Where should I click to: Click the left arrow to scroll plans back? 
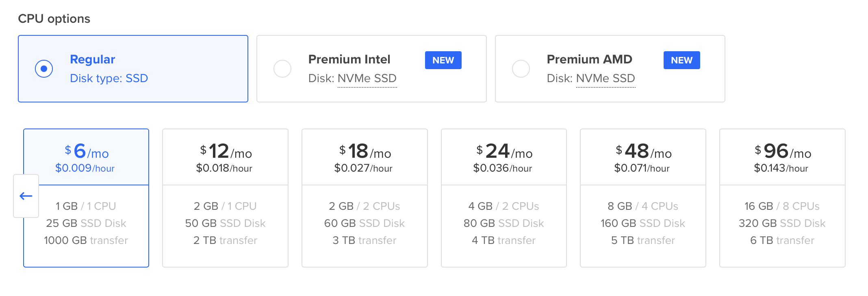click(26, 196)
